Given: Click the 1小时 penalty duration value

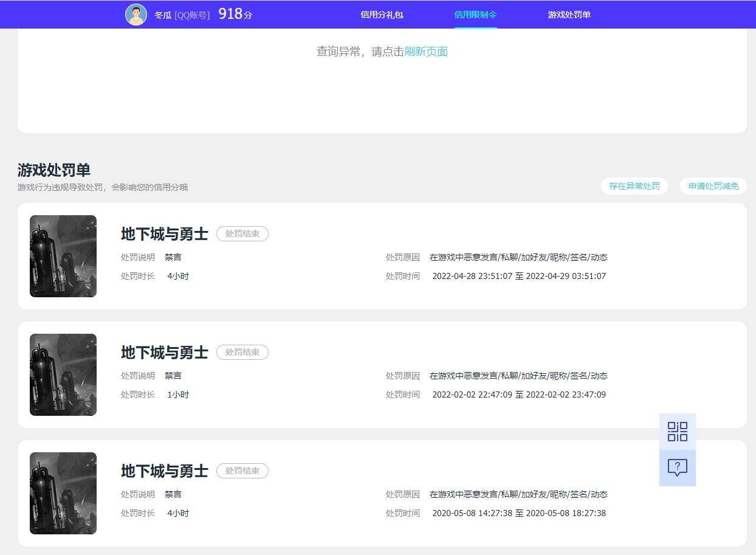Looking at the screenshot, I should pos(178,395).
